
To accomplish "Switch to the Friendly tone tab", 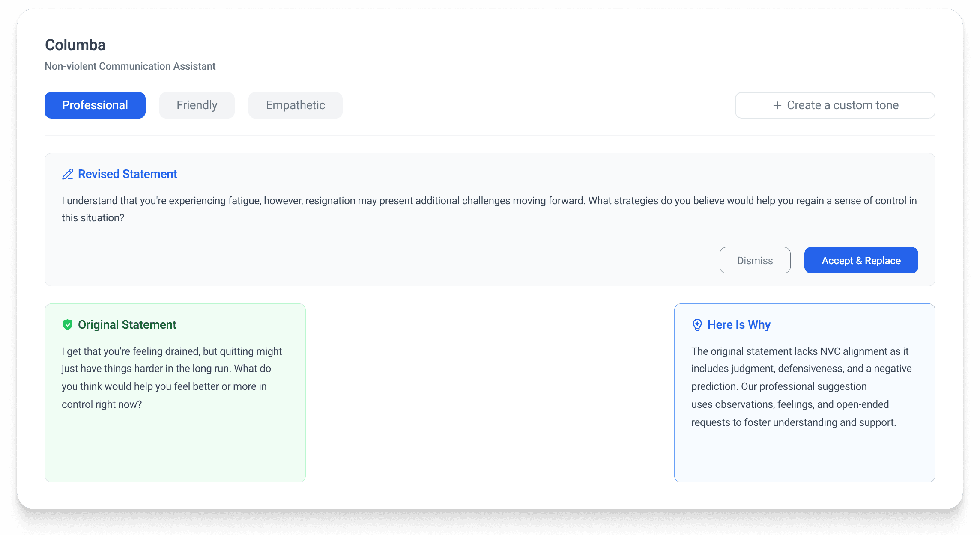I will (x=197, y=105).
